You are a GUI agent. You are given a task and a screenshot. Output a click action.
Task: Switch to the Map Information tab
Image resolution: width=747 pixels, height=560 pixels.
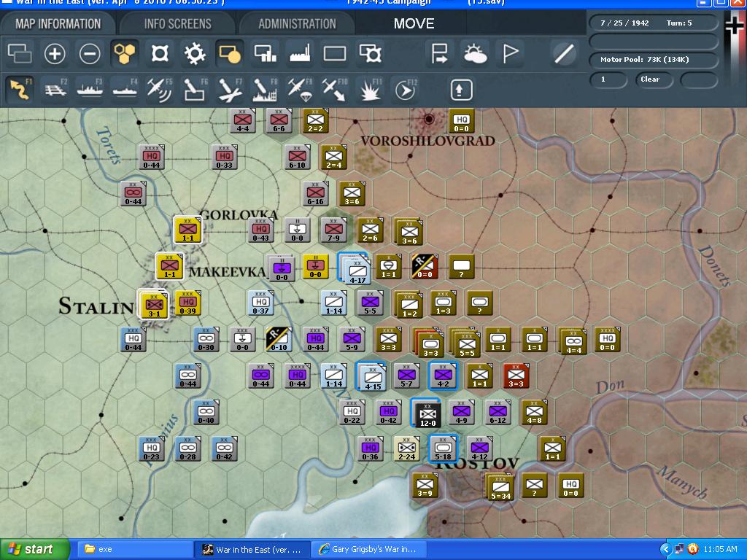(58, 24)
